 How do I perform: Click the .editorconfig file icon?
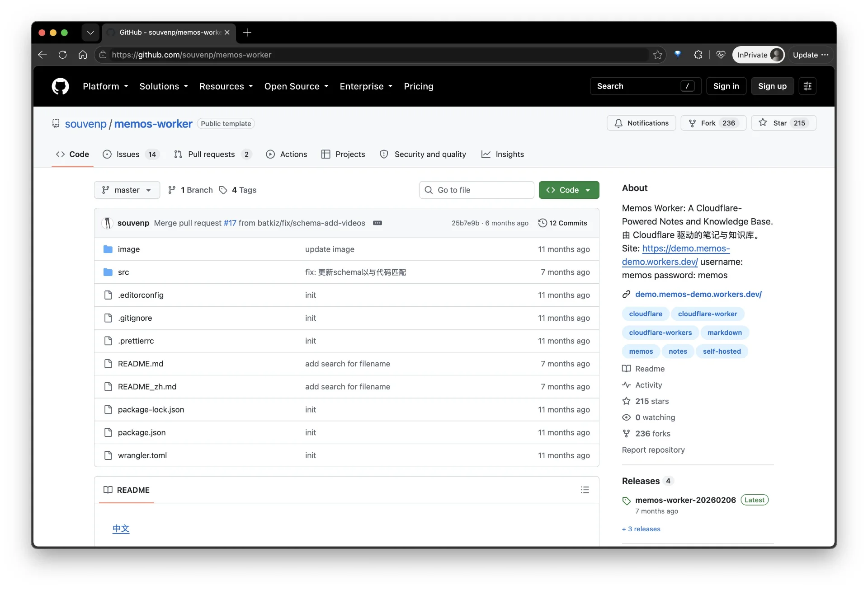(108, 295)
